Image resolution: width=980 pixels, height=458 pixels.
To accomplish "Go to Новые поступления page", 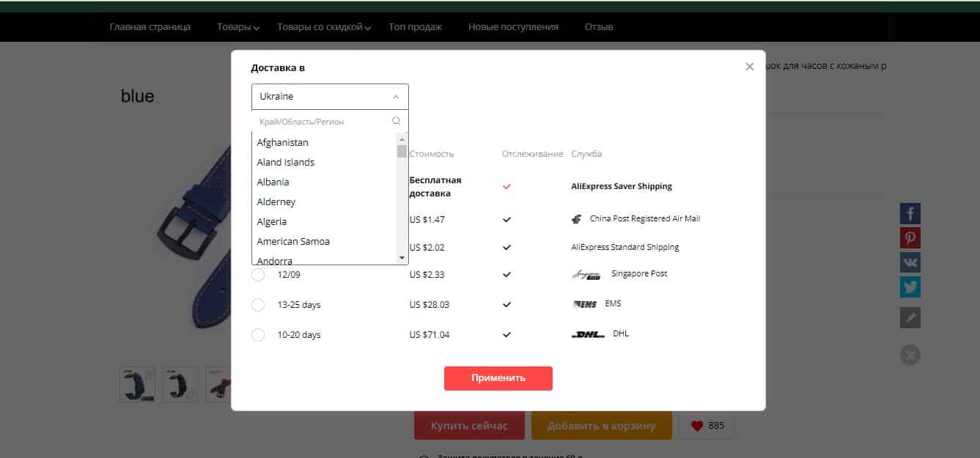I will [513, 27].
